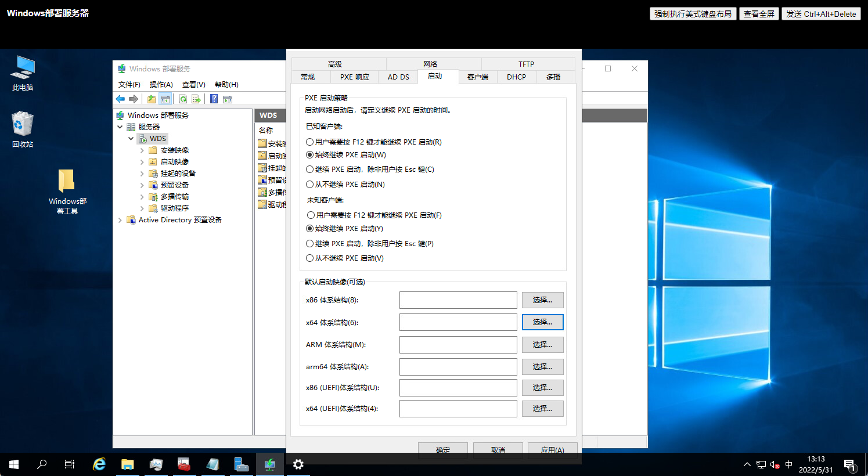868x476 pixels.
Task: Click the Up one level folder icon
Action: point(152,99)
